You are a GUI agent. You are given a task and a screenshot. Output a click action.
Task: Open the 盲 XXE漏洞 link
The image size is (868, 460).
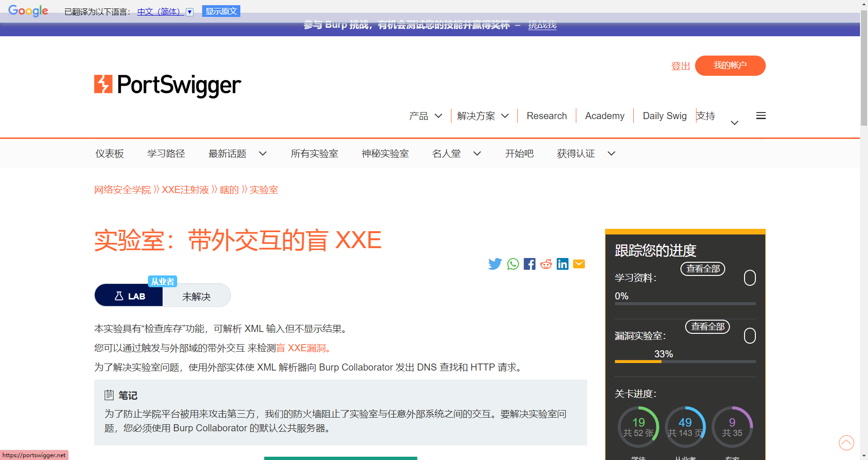[304, 348]
